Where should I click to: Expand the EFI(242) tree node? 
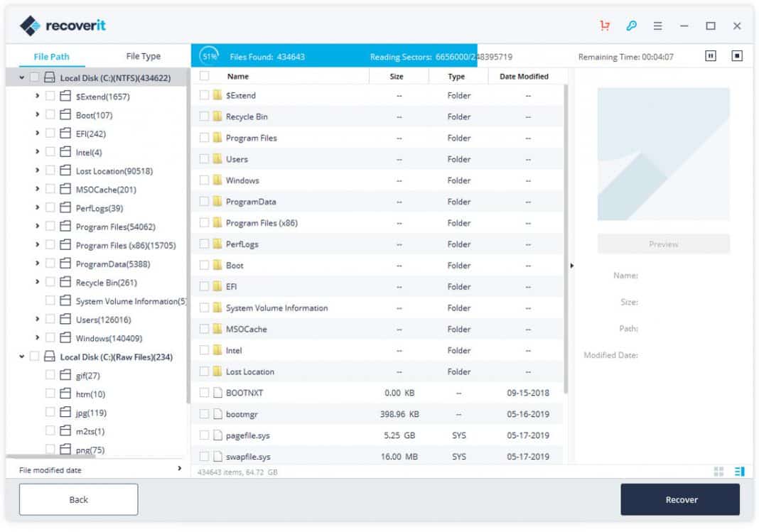(37, 133)
